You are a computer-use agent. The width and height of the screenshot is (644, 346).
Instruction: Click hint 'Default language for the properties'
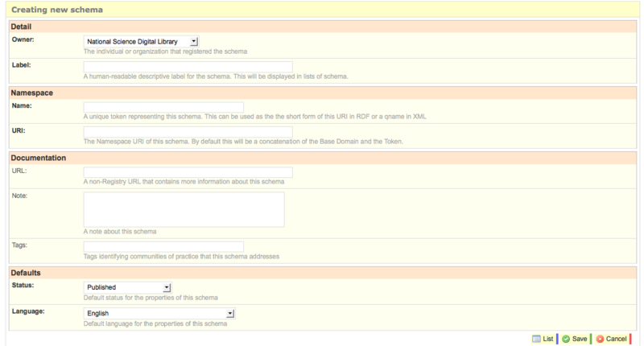coord(155,323)
